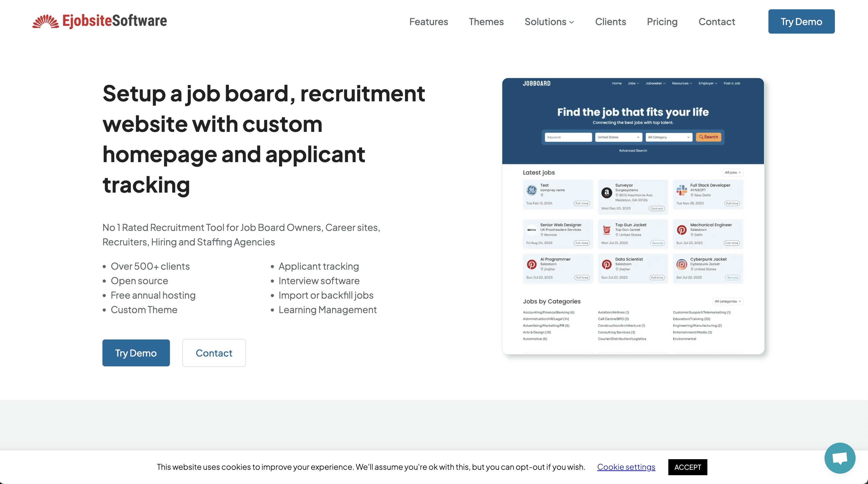Screen dimensions: 868x484
Task: Click the Clients navigation menu item
Action: click(x=611, y=21)
